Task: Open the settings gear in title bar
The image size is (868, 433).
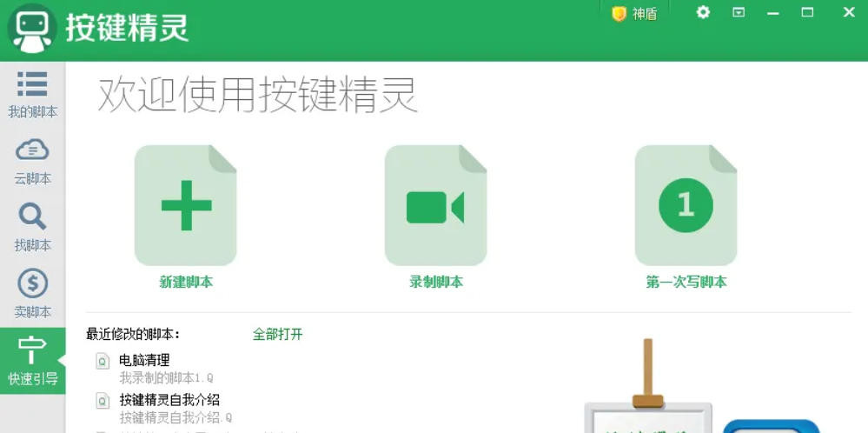Action: (x=703, y=12)
